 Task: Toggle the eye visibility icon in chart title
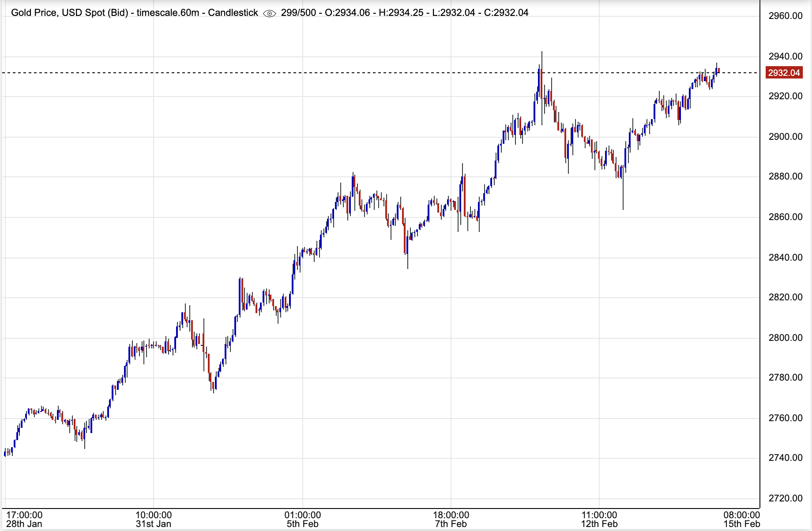point(269,13)
